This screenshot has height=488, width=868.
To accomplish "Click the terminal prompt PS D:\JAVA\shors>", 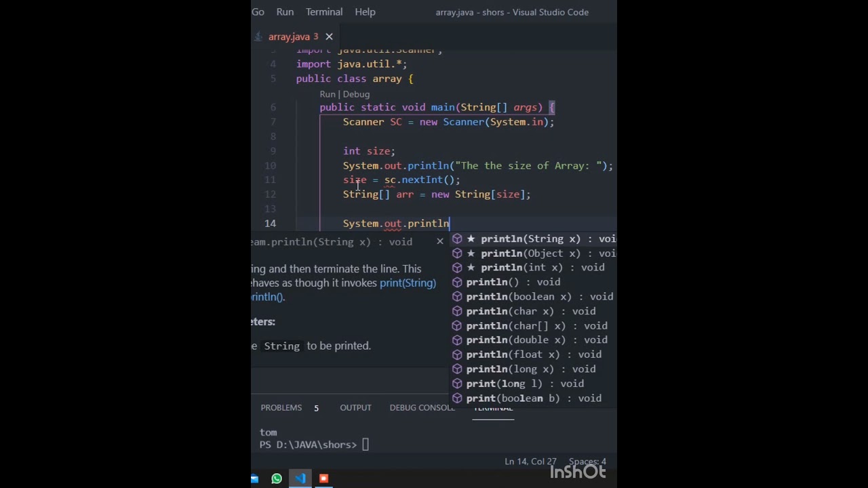I will point(308,445).
